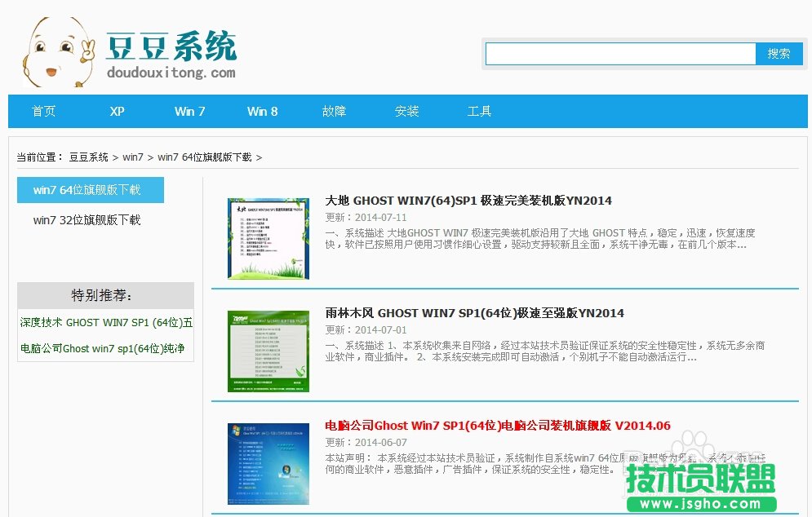Screen dimensions: 812x517
Task: Open the Win 7 navigation tab
Action: point(189,112)
